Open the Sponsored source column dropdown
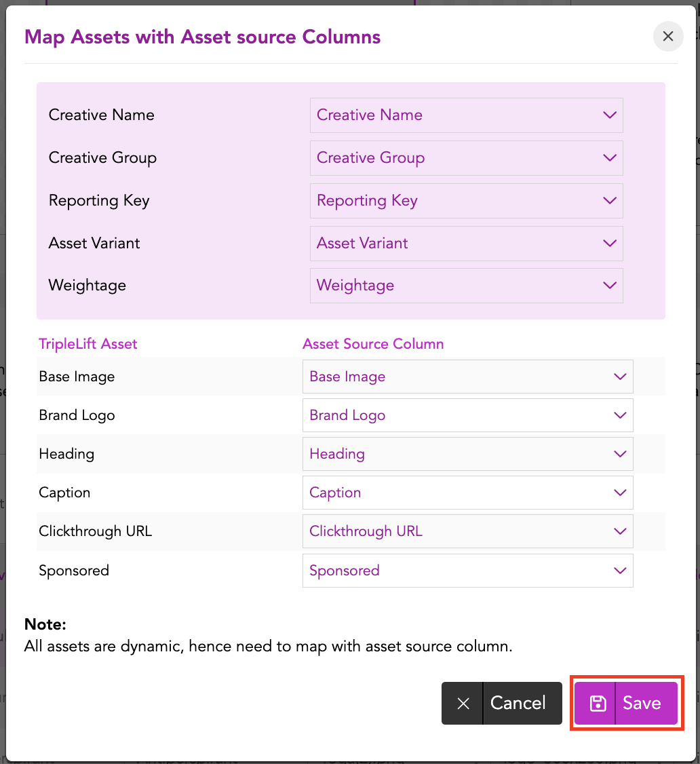Viewport: 700px width, 764px height. 467,571
